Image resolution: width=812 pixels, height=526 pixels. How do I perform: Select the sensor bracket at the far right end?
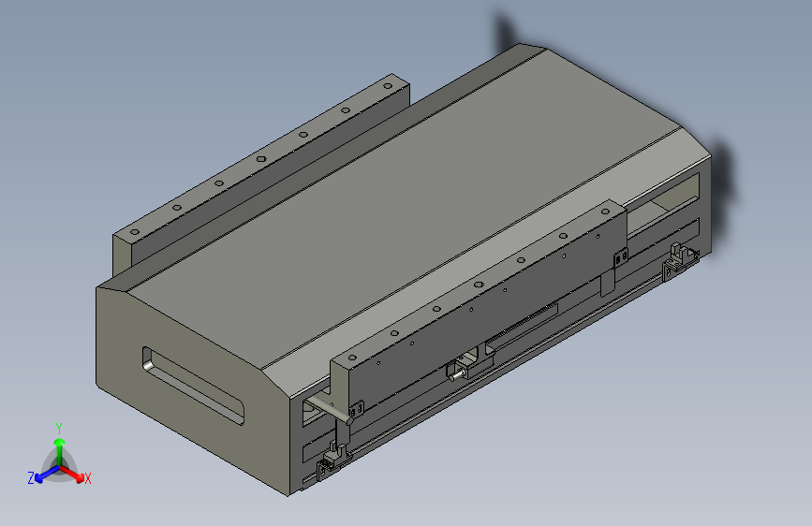[x=680, y=260]
